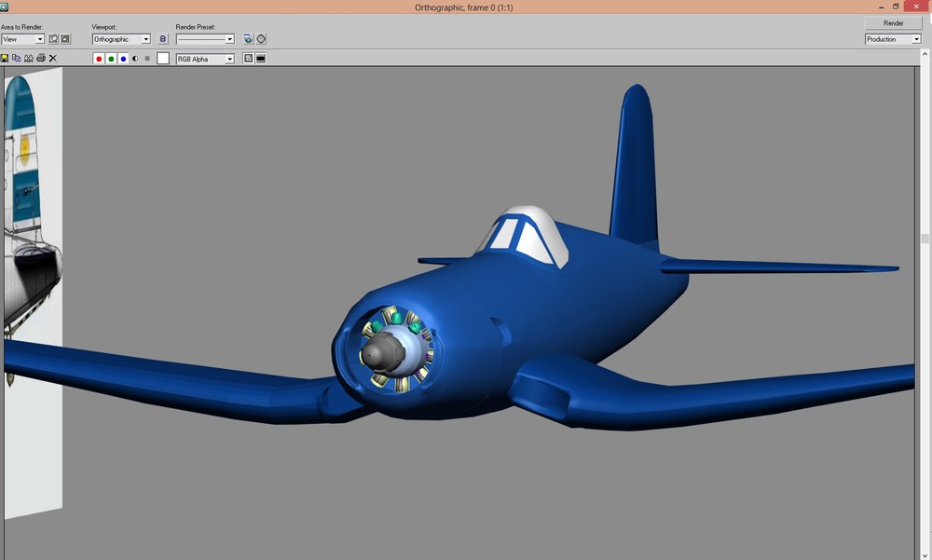Open the Environment and Effects dialog icon
The height and width of the screenshot is (560, 932).
(x=261, y=39)
